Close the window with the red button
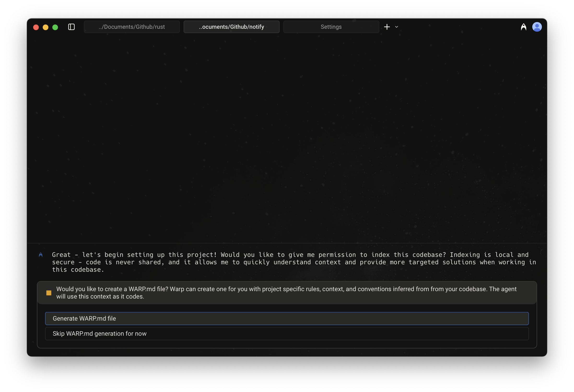This screenshot has height=392, width=574. pos(36,27)
